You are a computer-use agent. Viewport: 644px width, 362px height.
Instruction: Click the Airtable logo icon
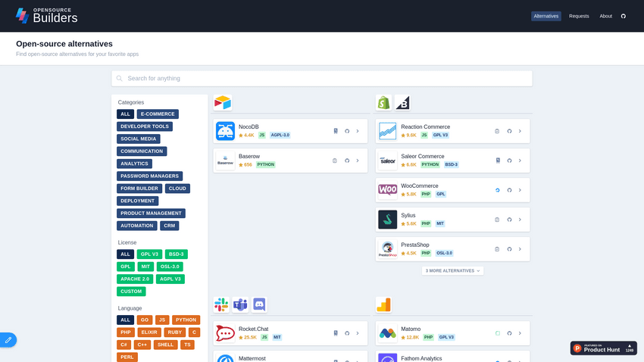pyautogui.click(x=222, y=102)
